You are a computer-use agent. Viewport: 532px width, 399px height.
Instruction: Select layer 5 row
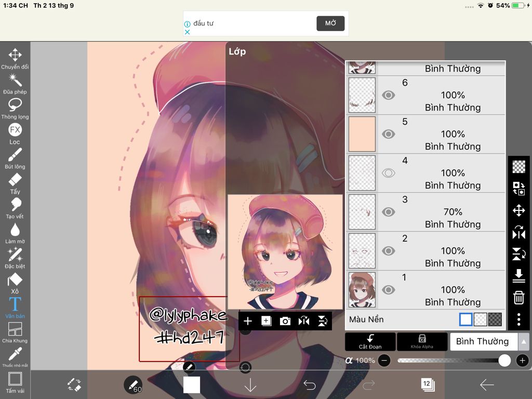(x=425, y=134)
